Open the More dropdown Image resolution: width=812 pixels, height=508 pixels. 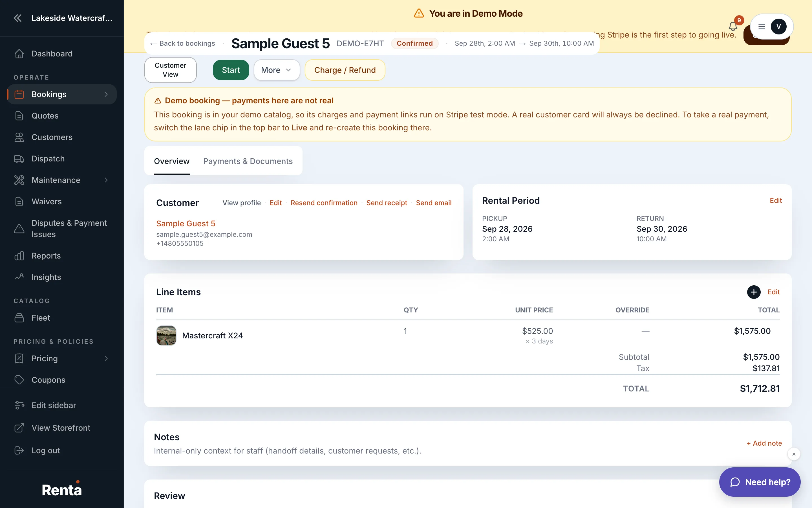point(277,70)
